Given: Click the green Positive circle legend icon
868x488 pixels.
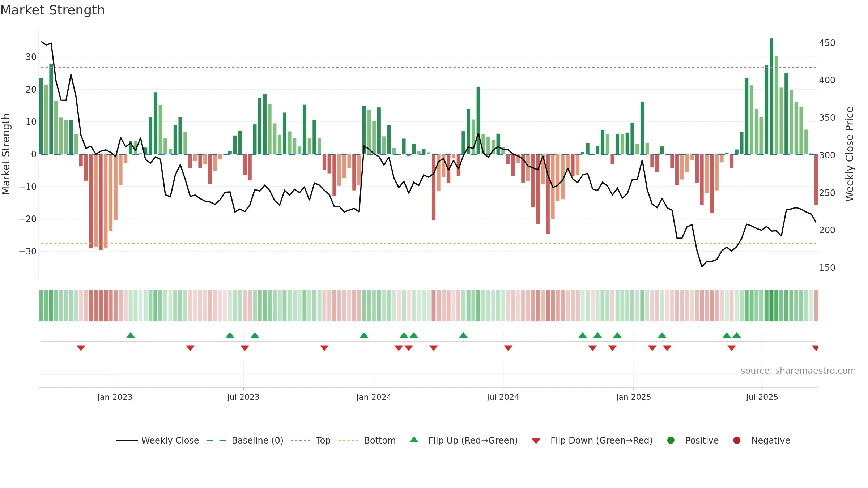Looking at the screenshot, I should click(x=671, y=440).
